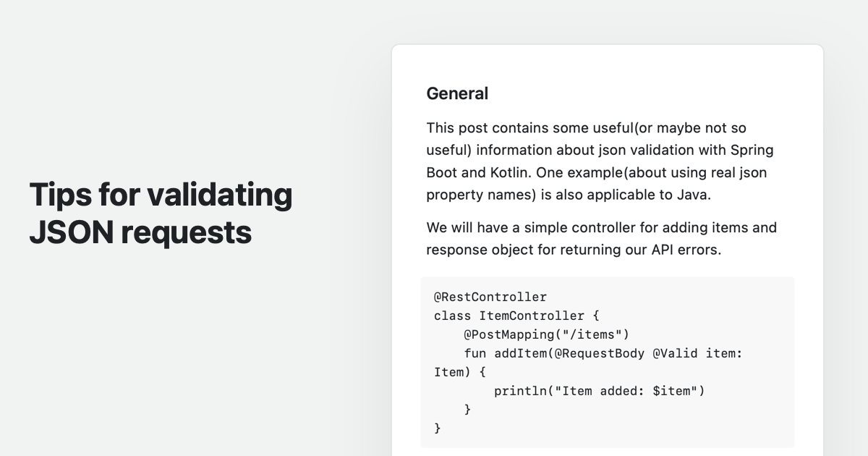The width and height of the screenshot is (868, 456).
Task: Click the paragraph starting 'We will have'
Action: tap(601, 238)
